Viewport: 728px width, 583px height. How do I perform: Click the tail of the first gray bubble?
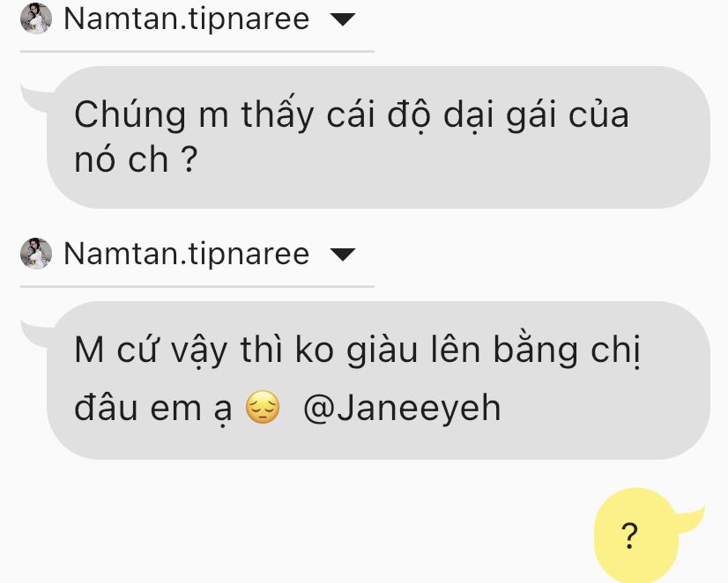36,98
